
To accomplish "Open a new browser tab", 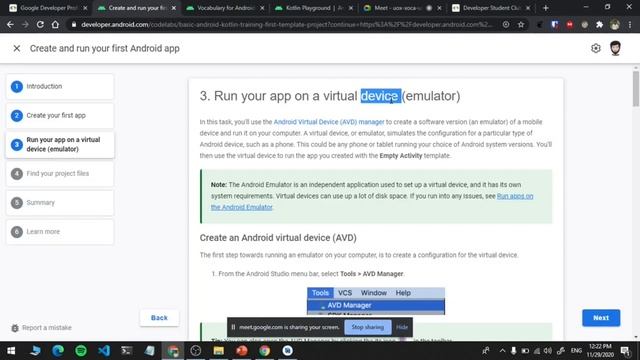I will [x=545, y=8].
